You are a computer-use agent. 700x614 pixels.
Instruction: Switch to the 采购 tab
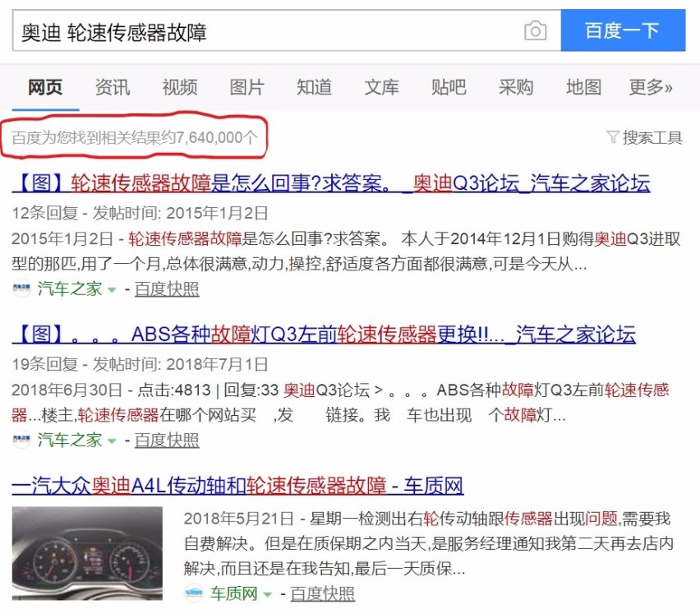[x=516, y=87]
